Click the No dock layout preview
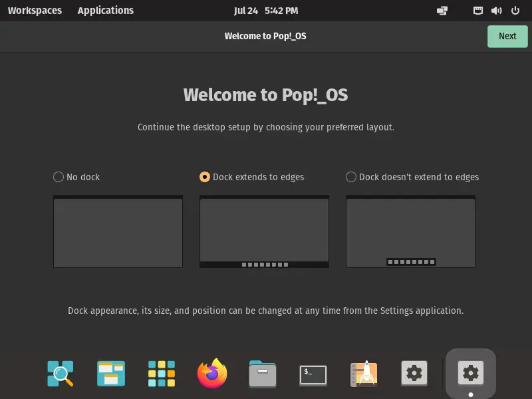This screenshot has width=532, height=399. click(118, 231)
